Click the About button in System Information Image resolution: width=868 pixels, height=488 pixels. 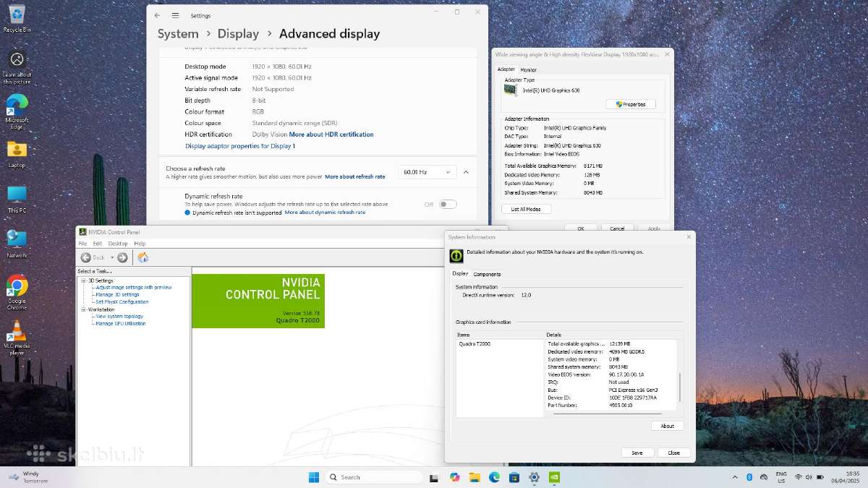pos(667,426)
